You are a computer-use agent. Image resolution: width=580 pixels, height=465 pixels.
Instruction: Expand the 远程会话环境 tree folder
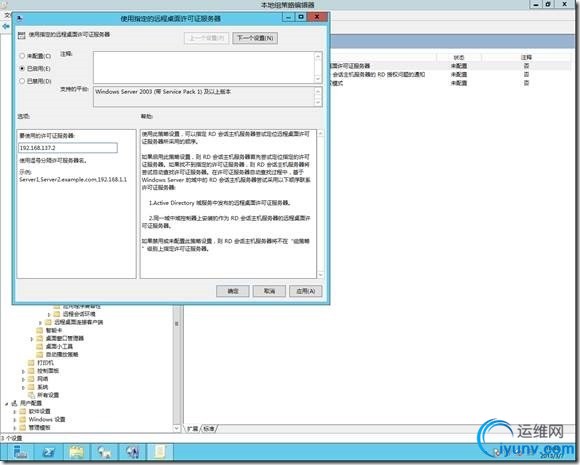tap(49, 314)
